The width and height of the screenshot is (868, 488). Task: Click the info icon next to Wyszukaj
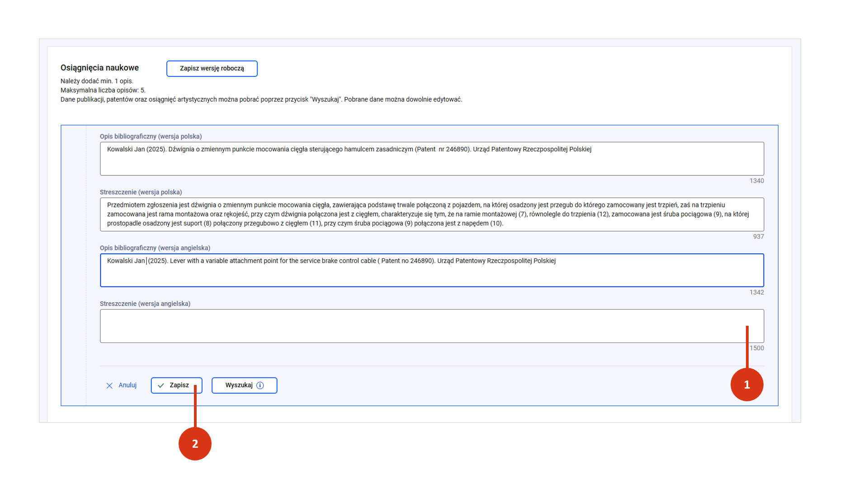tap(260, 385)
